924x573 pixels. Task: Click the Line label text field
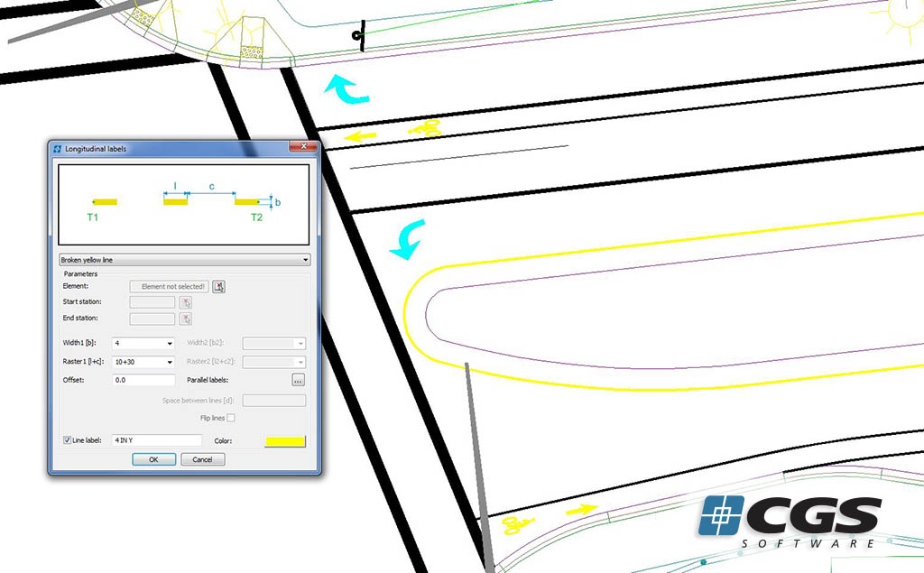click(157, 440)
